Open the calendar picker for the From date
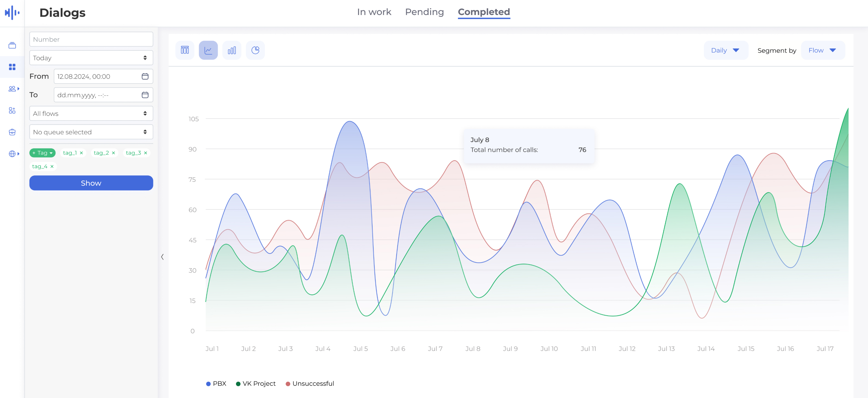This screenshot has width=868, height=398. [145, 76]
